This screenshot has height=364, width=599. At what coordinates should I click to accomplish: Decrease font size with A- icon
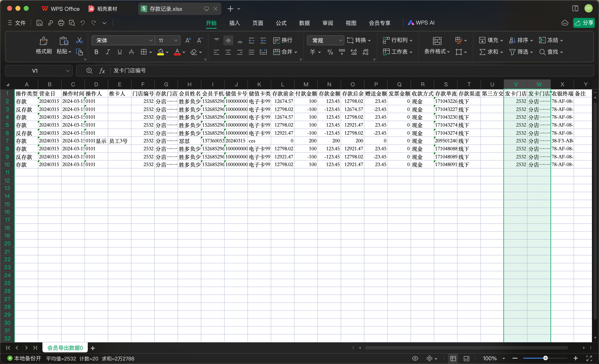coord(200,40)
